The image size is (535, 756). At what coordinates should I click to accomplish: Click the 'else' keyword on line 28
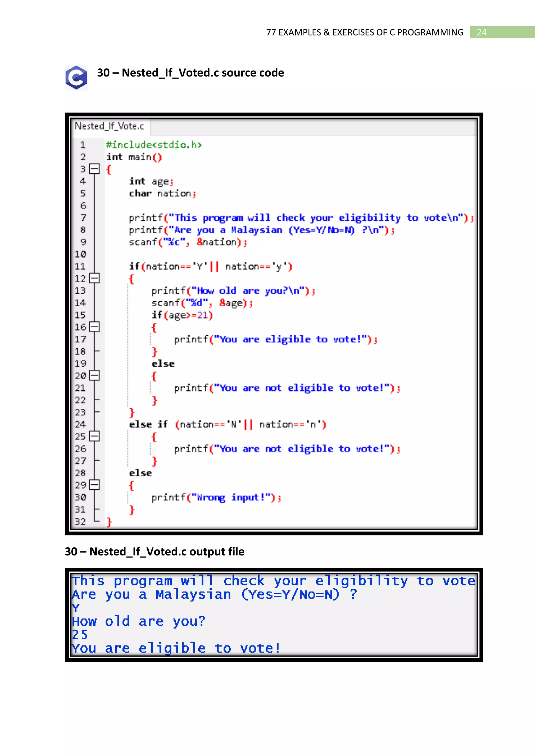[140, 473]
